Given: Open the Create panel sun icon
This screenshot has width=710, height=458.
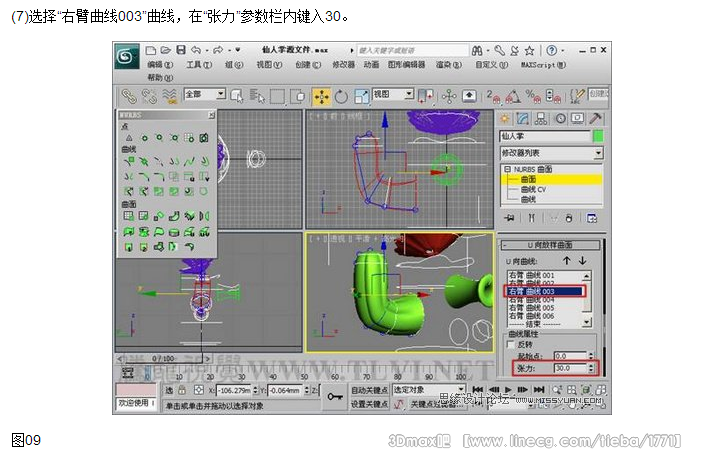Looking at the screenshot, I should 505,119.
